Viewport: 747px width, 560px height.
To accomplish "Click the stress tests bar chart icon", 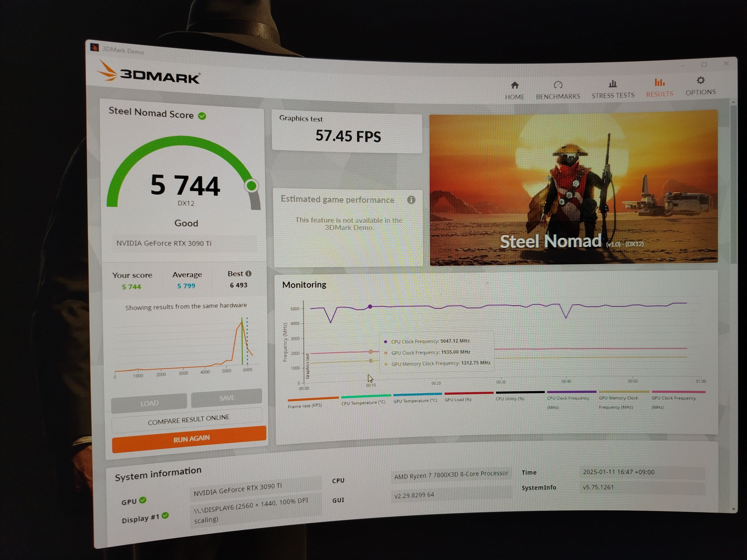I will (x=613, y=83).
